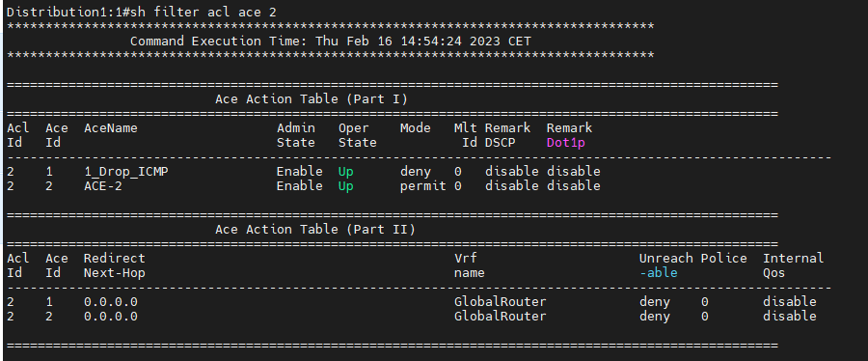Click the Admin State column header
The width and height of the screenshot is (868, 361).
tap(296, 135)
